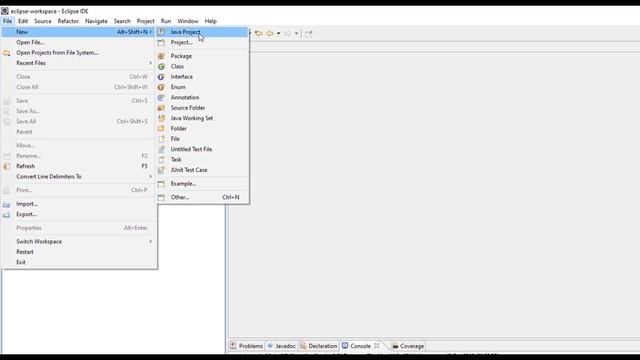Screen dimensions: 640x360
Task: Click the Source Folder icon
Action: 161,108
